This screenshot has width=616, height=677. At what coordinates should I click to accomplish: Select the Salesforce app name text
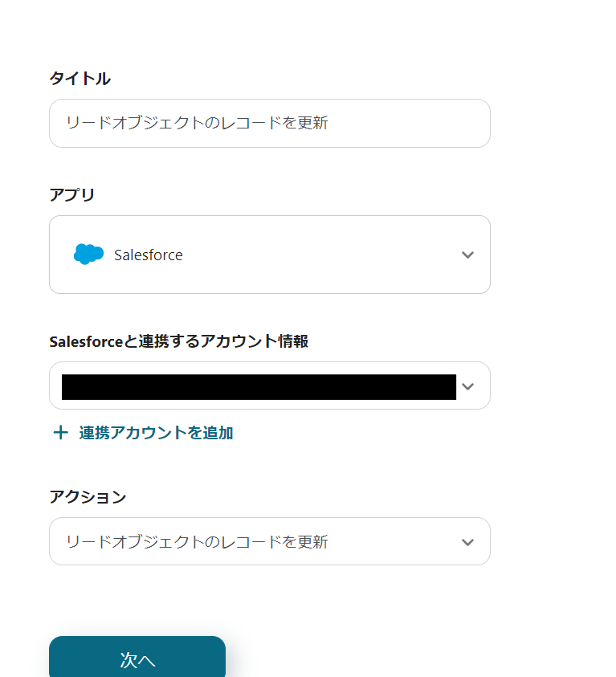coord(149,255)
